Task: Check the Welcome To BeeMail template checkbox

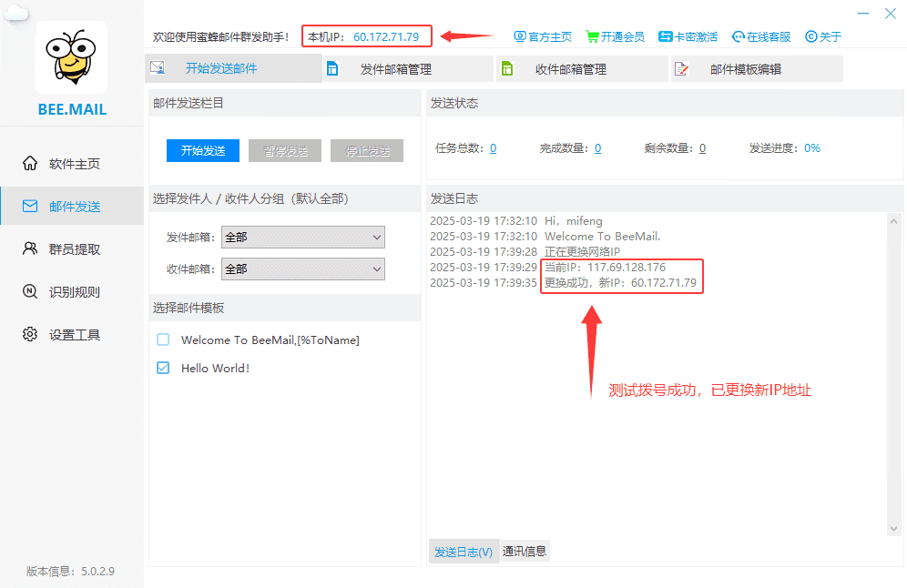Action: tap(163, 340)
